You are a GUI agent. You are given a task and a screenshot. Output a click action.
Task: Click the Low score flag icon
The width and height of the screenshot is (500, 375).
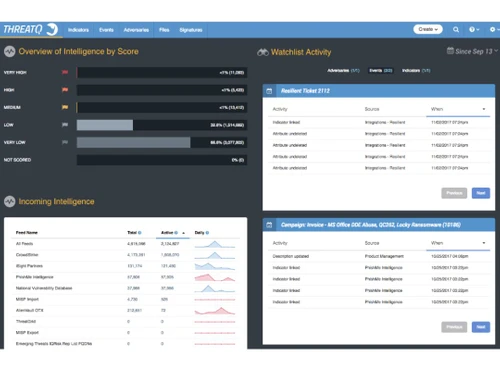click(65, 125)
